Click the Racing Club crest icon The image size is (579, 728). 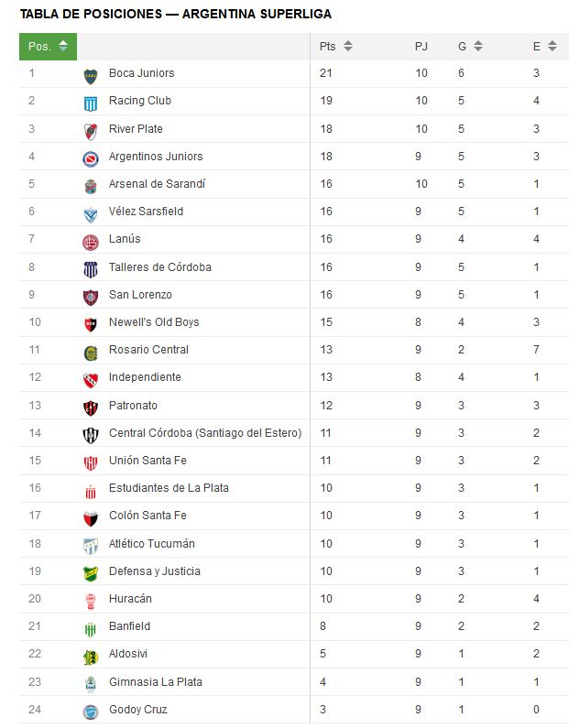point(91,104)
